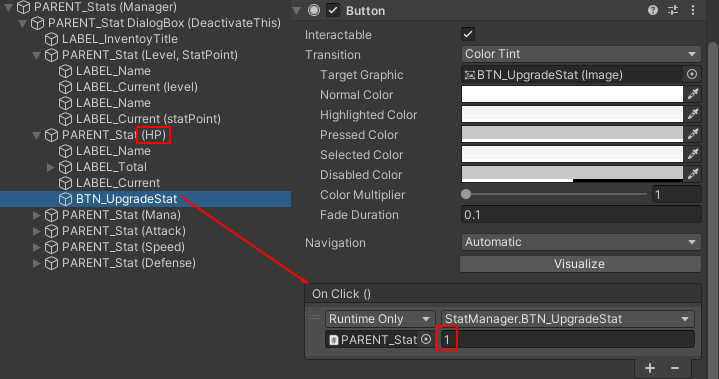
Task: Click On Click argument field with 1
Action: click(x=568, y=340)
